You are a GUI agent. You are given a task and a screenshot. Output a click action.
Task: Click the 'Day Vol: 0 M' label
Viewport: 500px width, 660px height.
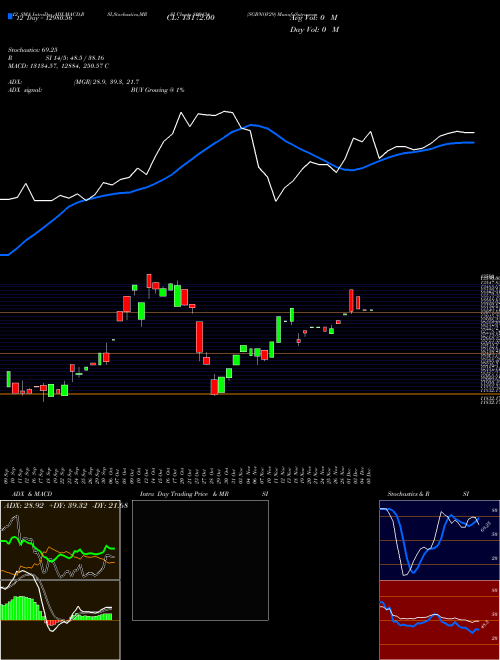tap(314, 30)
